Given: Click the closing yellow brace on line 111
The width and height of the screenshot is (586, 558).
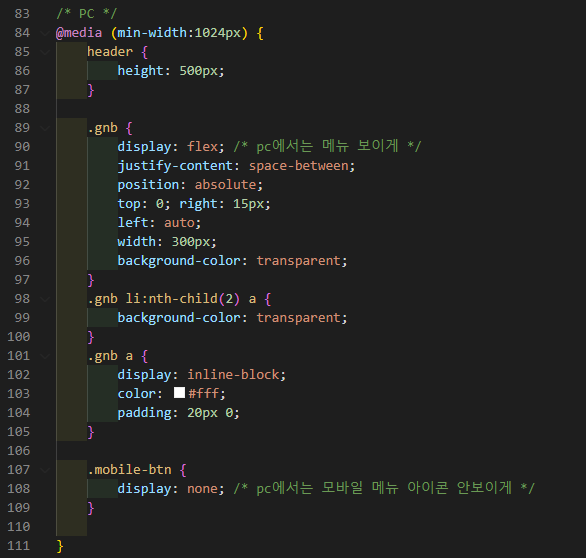Looking at the screenshot, I should pos(60,546).
